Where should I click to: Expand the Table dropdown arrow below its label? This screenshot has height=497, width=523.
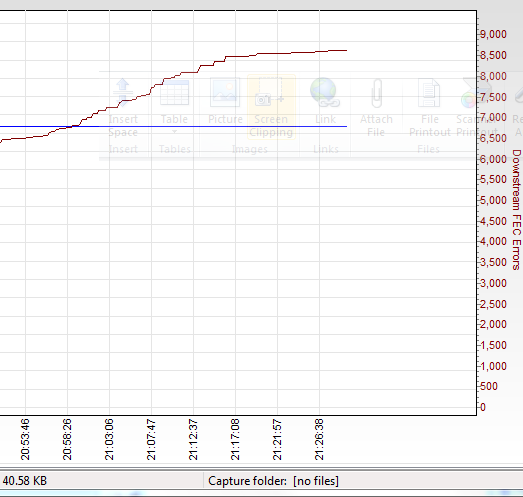(174, 132)
